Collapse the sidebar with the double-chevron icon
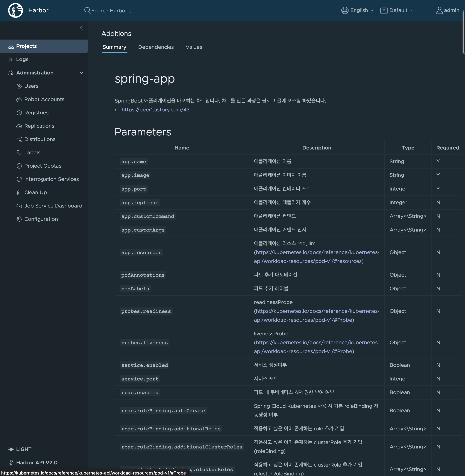This screenshot has height=476, width=465. point(81,28)
